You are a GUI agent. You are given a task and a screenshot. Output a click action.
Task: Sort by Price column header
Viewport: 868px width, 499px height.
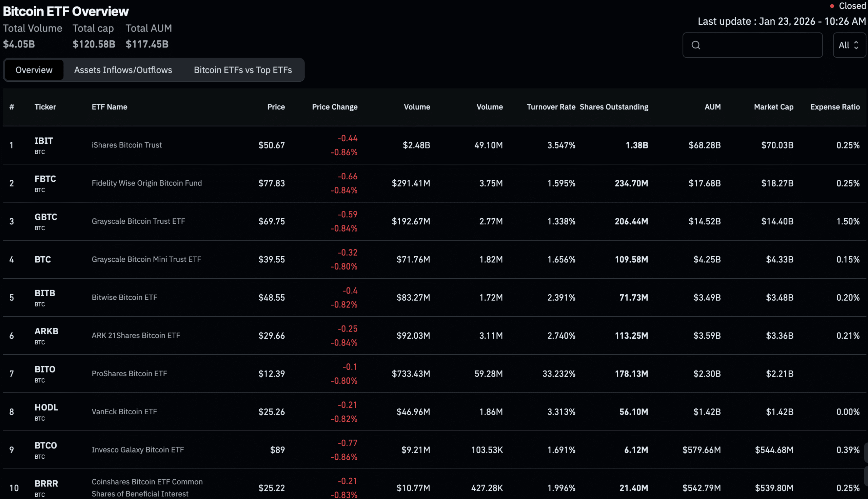coord(276,107)
